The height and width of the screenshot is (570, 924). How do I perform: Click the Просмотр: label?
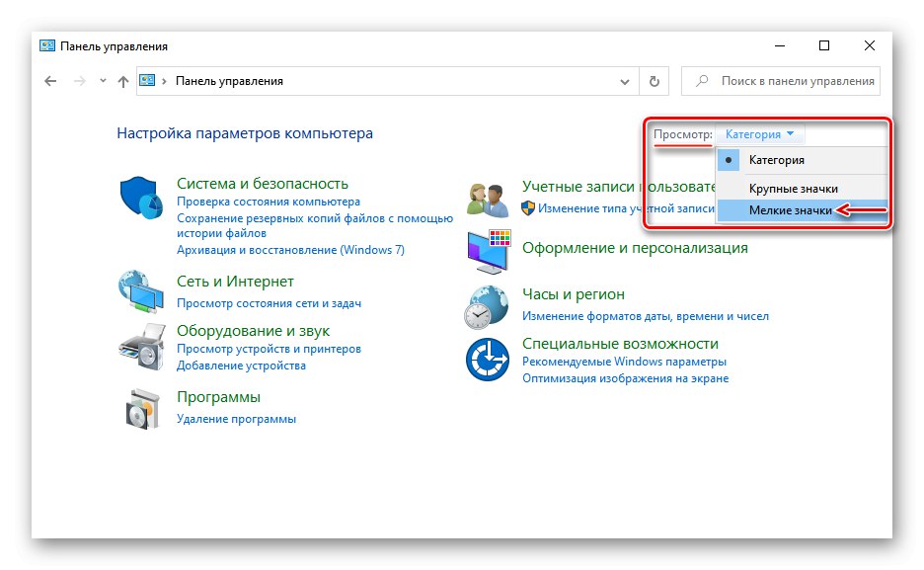[683, 134]
